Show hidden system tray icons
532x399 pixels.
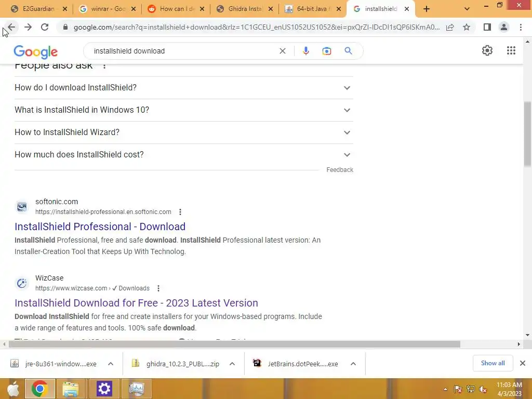click(445, 389)
